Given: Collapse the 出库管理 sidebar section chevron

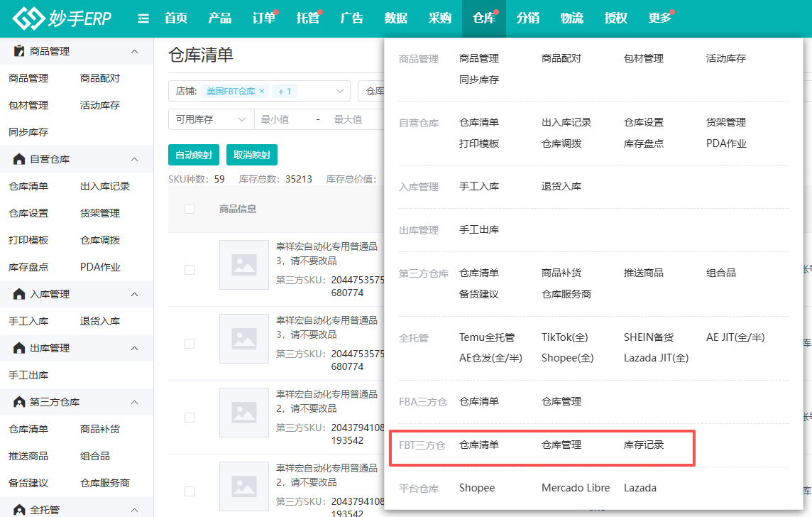Looking at the screenshot, I should 135,348.
